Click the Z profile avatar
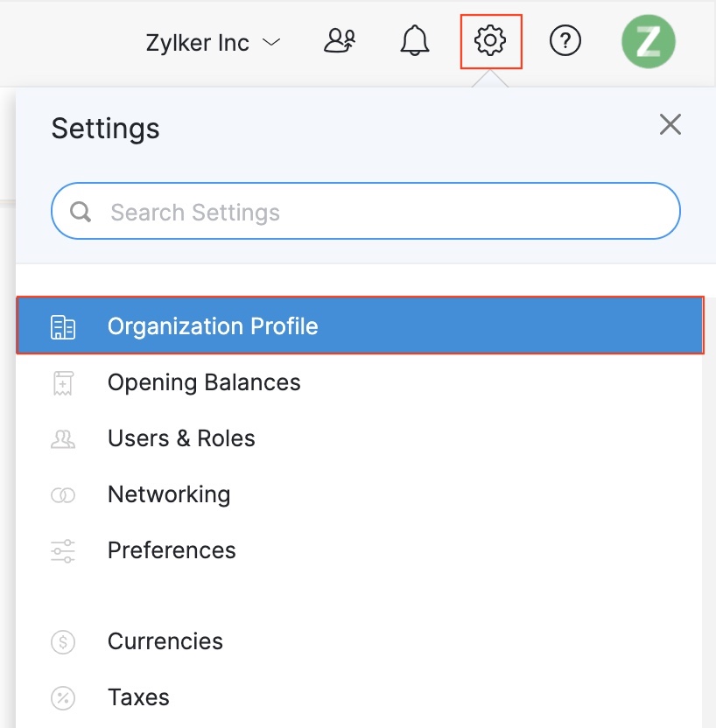 tap(647, 42)
